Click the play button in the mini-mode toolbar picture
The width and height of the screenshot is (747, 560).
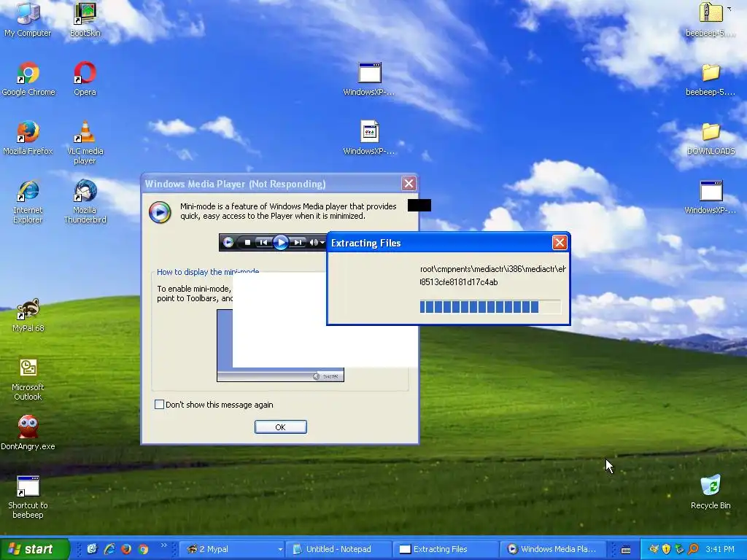(281, 242)
